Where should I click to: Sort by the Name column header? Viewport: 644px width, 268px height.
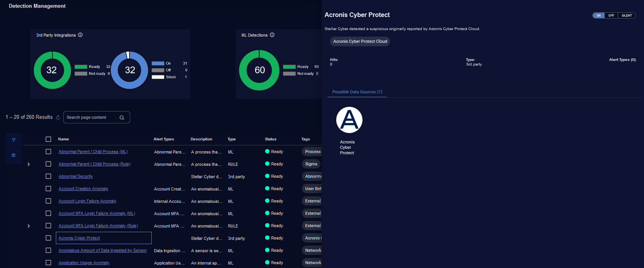[64, 139]
